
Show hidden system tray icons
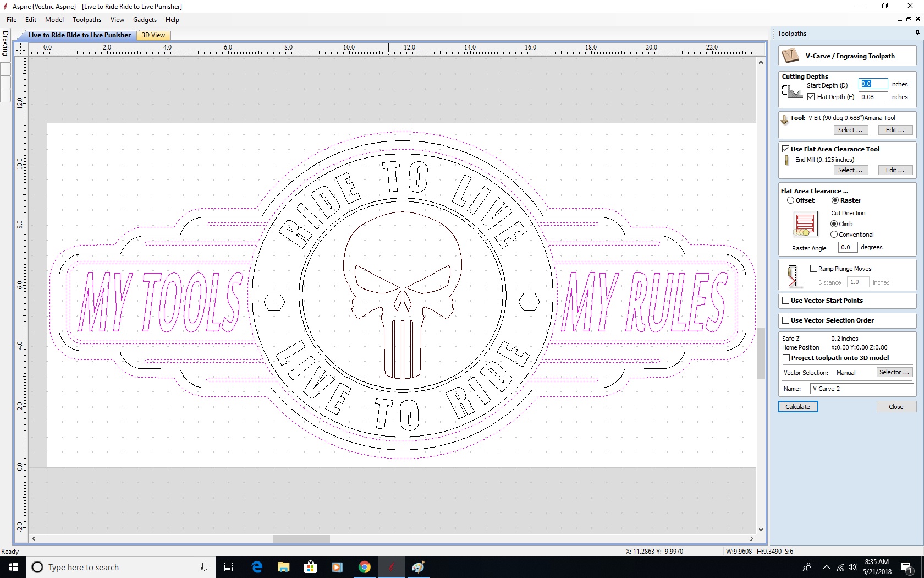826,568
